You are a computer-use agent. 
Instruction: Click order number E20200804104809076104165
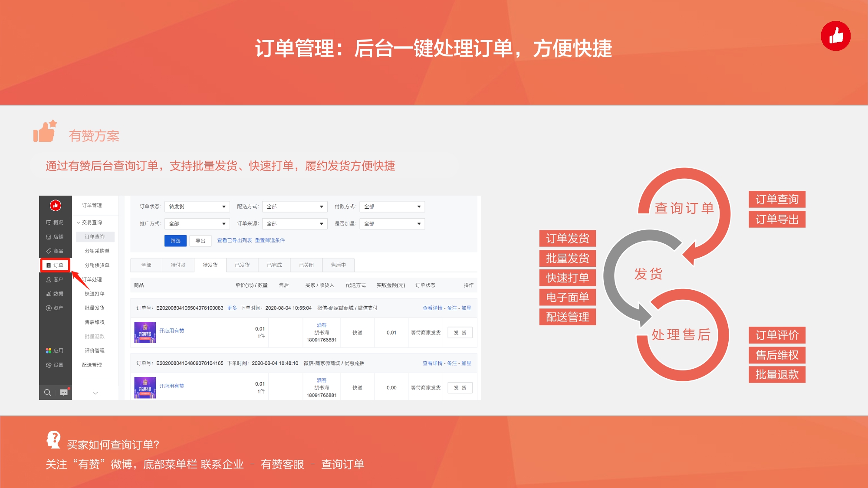[x=190, y=364]
